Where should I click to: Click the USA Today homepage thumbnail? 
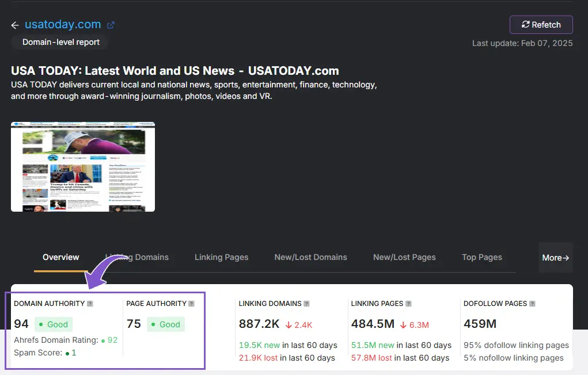83,167
